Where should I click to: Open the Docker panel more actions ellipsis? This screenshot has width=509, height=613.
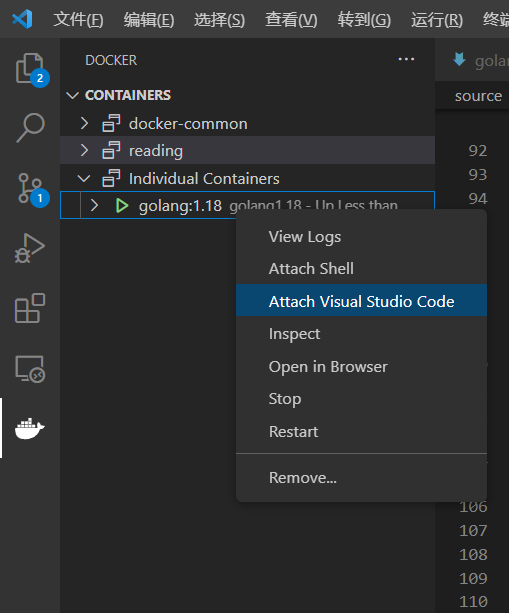pos(406,59)
